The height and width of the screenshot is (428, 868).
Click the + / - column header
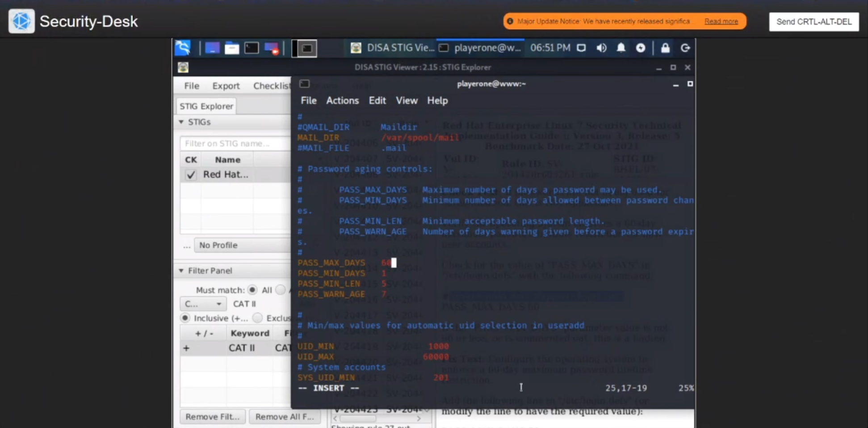204,333
